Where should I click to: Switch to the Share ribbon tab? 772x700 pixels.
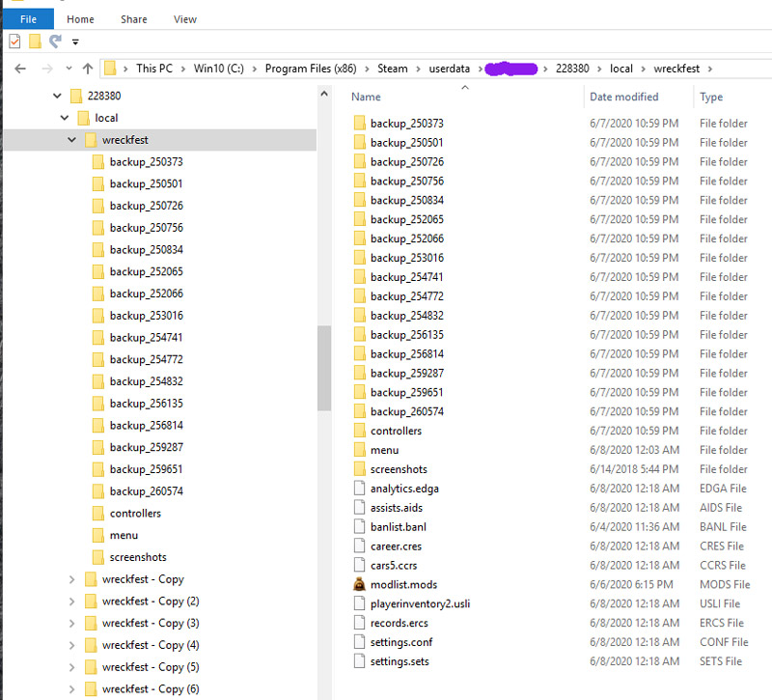[134, 19]
